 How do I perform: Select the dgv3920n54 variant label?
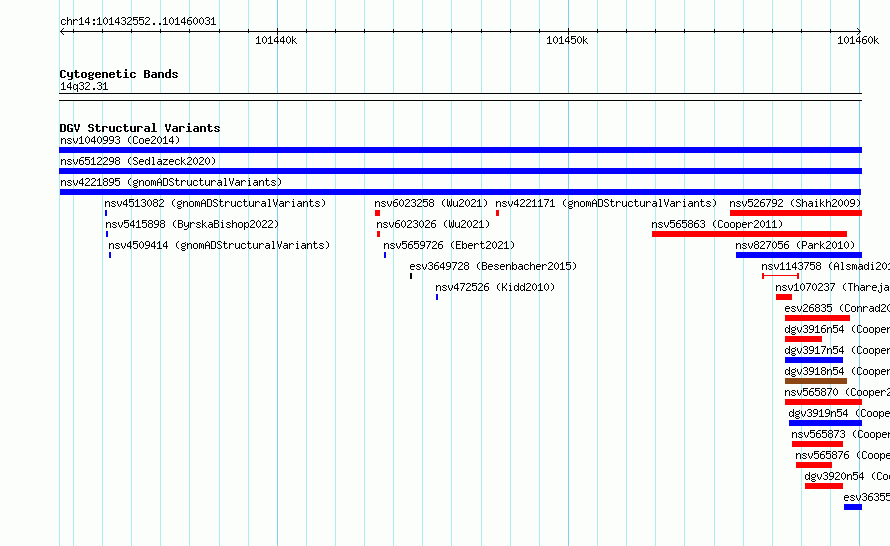click(847, 476)
